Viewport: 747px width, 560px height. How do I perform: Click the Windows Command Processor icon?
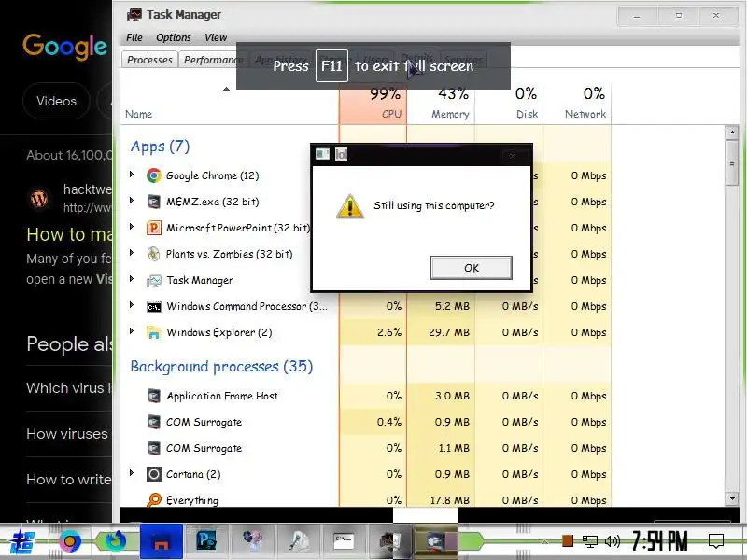[153, 307]
